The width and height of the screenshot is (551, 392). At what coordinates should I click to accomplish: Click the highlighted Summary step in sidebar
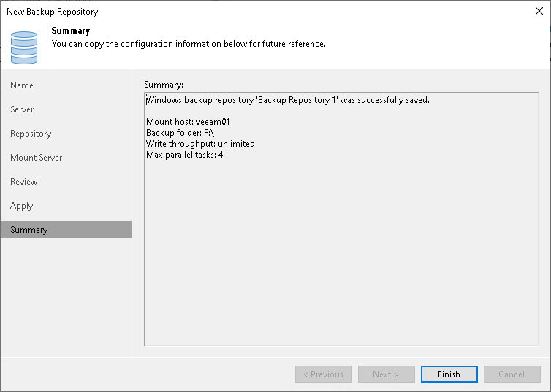pos(29,230)
